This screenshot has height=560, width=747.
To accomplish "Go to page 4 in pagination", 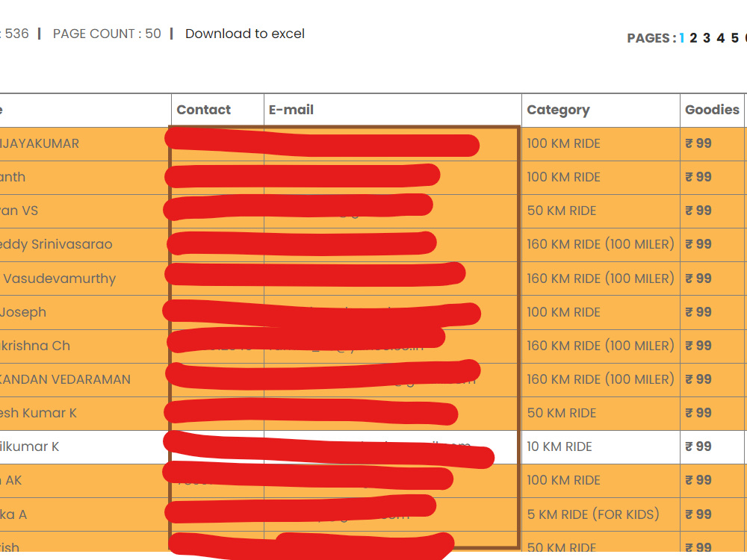I will 721,38.
